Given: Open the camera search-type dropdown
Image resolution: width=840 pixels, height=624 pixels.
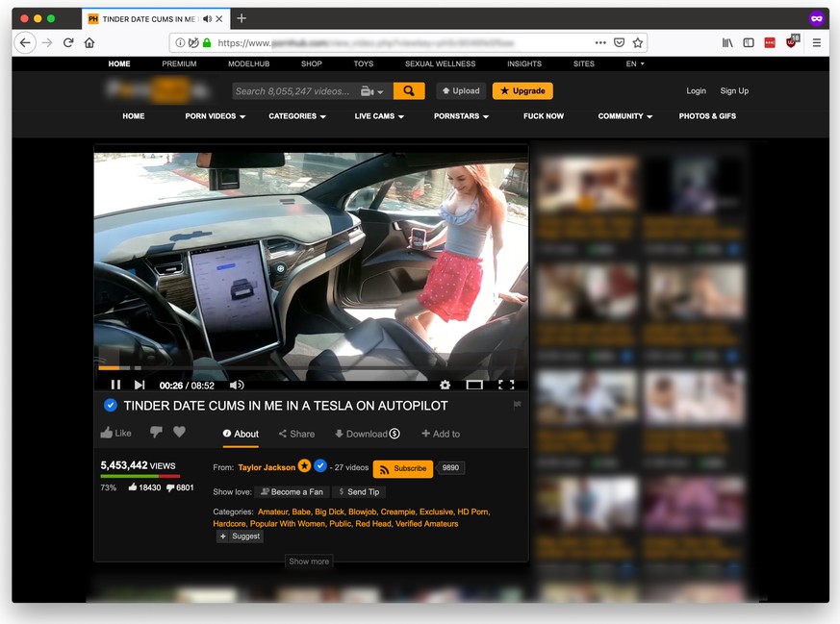Looking at the screenshot, I should point(371,91).
